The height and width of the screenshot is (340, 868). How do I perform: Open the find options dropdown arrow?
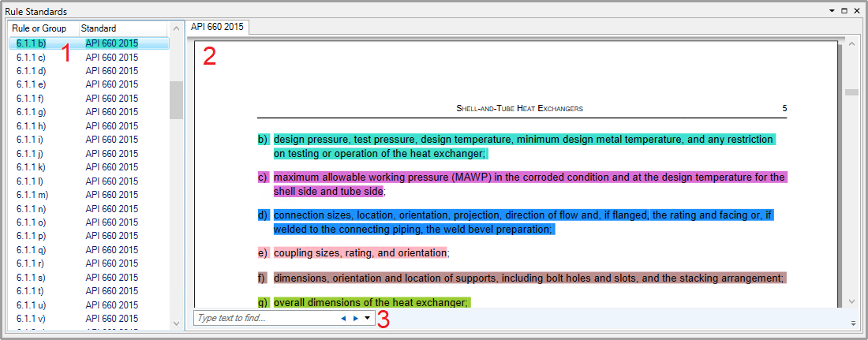(367, 319)
